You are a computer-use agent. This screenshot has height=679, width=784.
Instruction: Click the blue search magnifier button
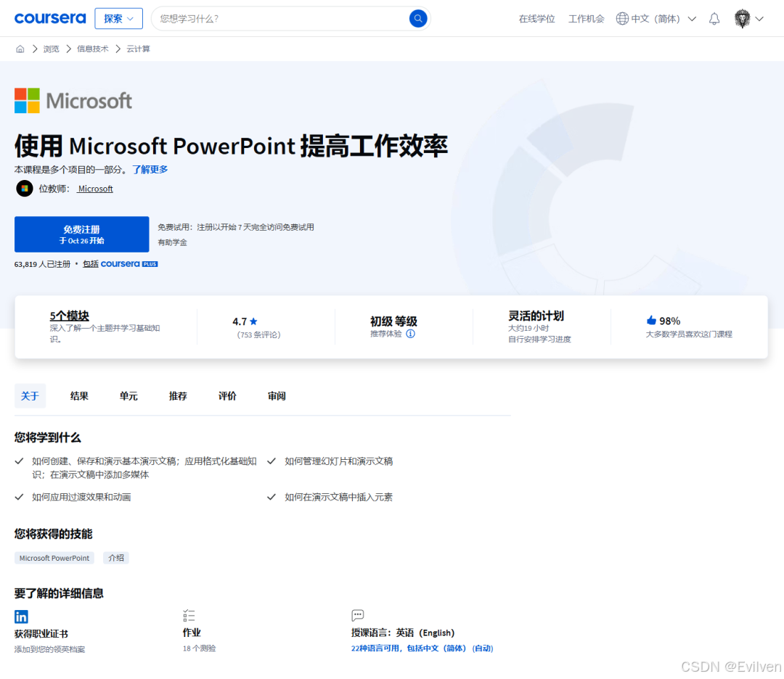418,18
